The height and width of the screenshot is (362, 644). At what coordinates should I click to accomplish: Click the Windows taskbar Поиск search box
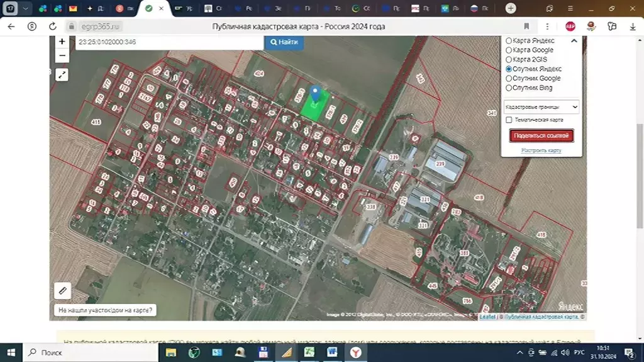point(91,353)
